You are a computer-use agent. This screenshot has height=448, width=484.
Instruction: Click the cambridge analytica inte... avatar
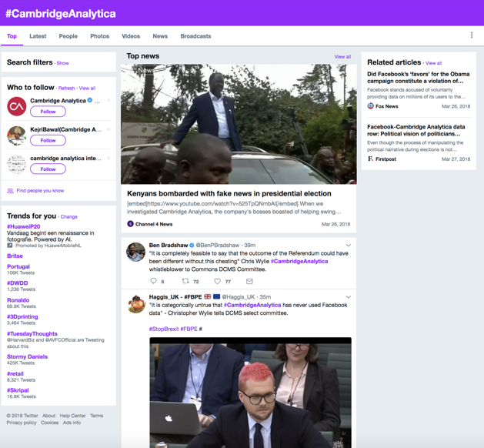pos(17,164)
